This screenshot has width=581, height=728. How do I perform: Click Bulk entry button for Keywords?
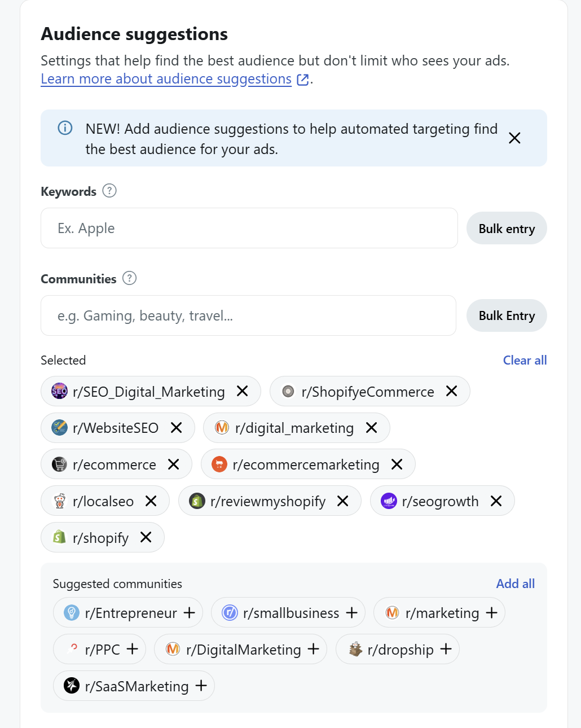pos(507,229)
